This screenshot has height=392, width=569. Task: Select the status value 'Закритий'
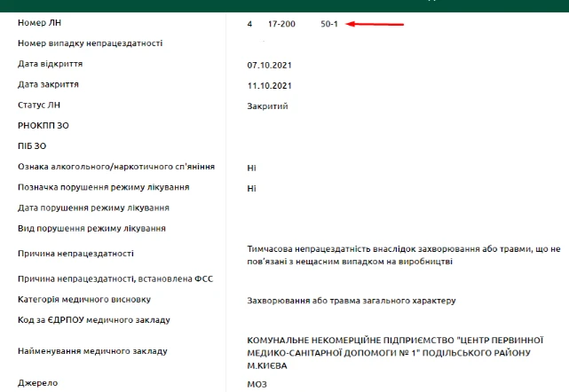tap(267, 106)
